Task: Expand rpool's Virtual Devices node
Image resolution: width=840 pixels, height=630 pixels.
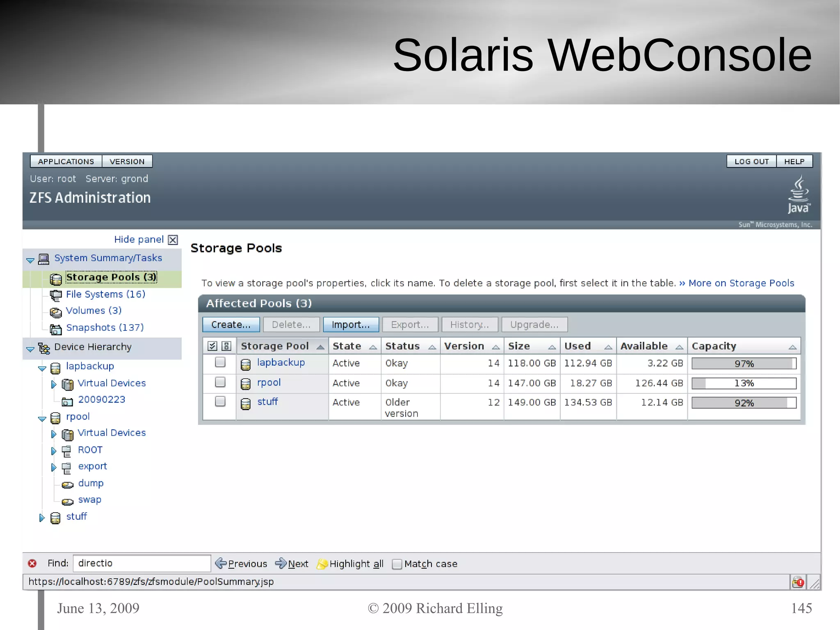Action: (54, 434)
